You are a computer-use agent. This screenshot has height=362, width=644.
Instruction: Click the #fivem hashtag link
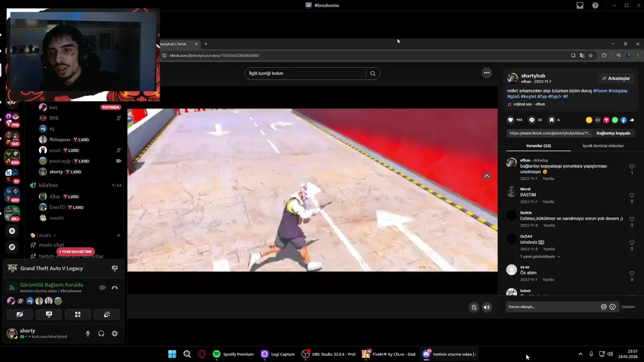[600, 91]
